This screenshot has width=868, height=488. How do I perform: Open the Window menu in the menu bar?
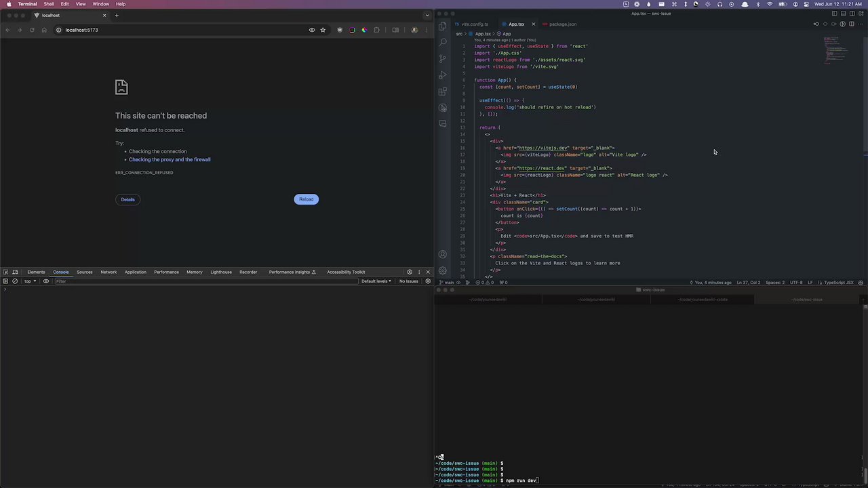tap(101, 4)
